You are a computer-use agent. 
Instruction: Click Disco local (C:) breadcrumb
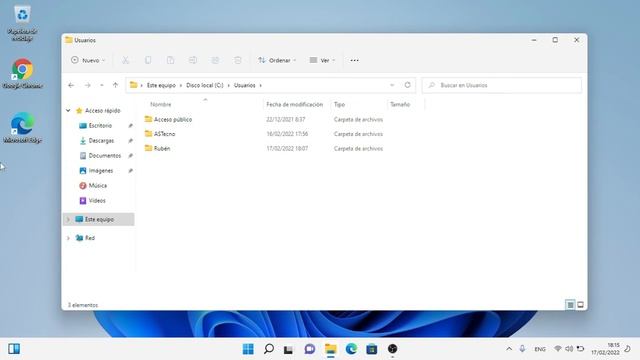pos(205,85)
